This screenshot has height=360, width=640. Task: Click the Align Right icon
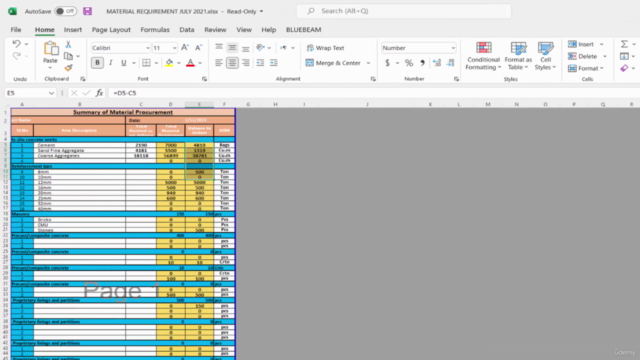(245, 63)
